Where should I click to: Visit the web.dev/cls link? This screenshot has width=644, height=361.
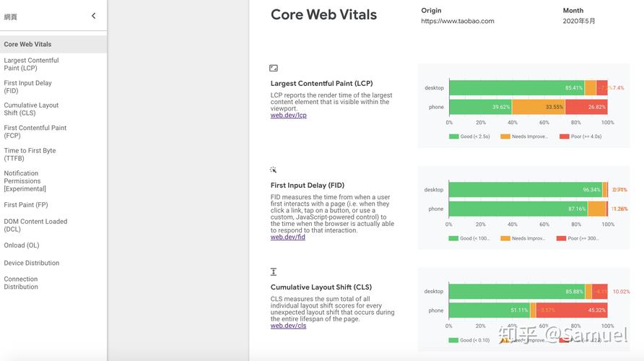pyautogui.click(x=288, y=326)
